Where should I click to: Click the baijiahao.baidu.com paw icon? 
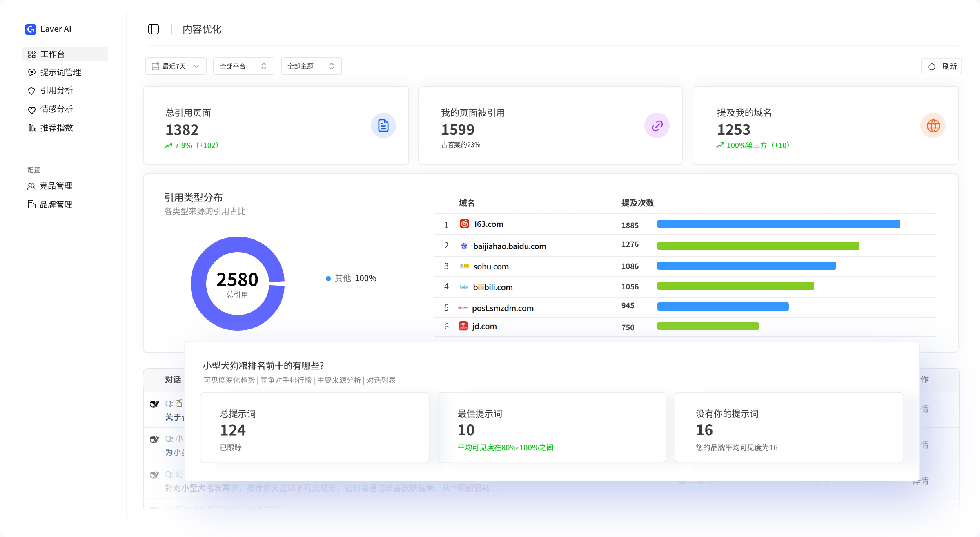click(464, 246)
